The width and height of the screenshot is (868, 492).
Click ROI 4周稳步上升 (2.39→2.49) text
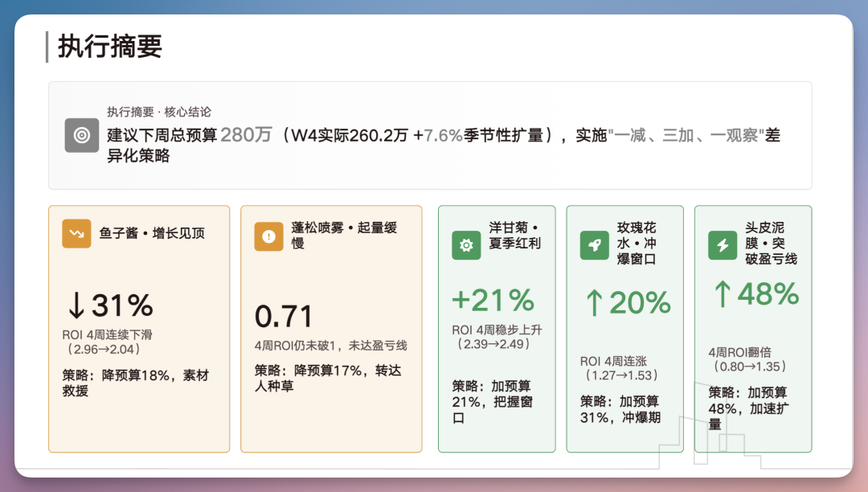point(497,337)
